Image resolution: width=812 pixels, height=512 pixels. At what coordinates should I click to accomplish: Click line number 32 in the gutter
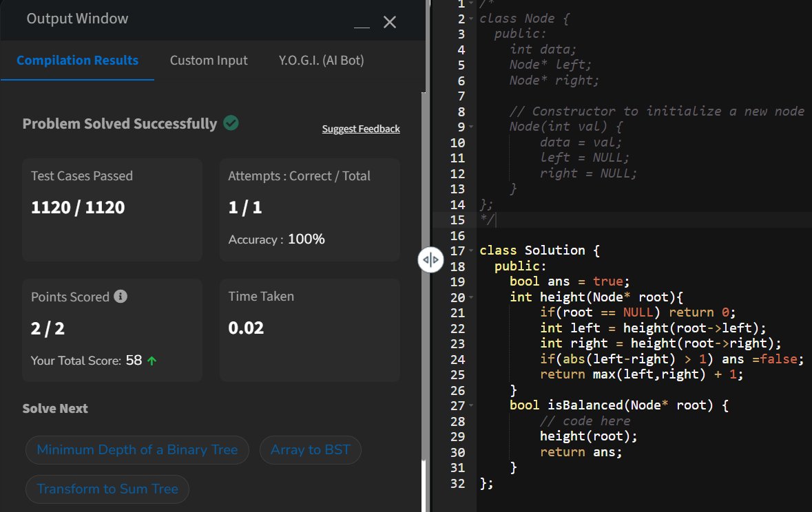458,484
